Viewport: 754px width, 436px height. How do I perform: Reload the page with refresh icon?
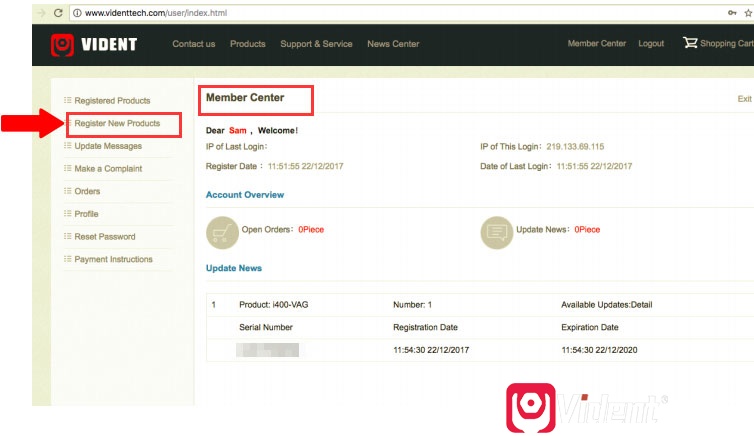tap(58, 13)
